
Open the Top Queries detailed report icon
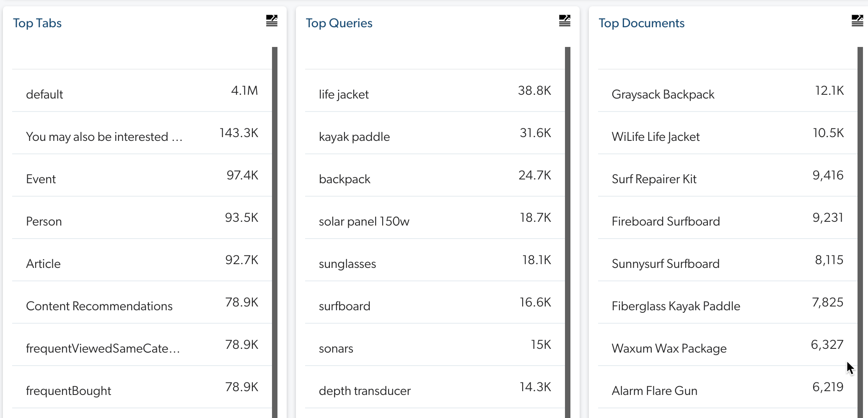[x=565, y=21]
